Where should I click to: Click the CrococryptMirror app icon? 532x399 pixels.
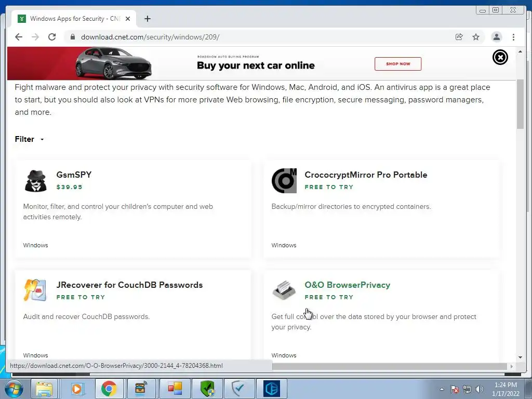(x=284, y=181)
